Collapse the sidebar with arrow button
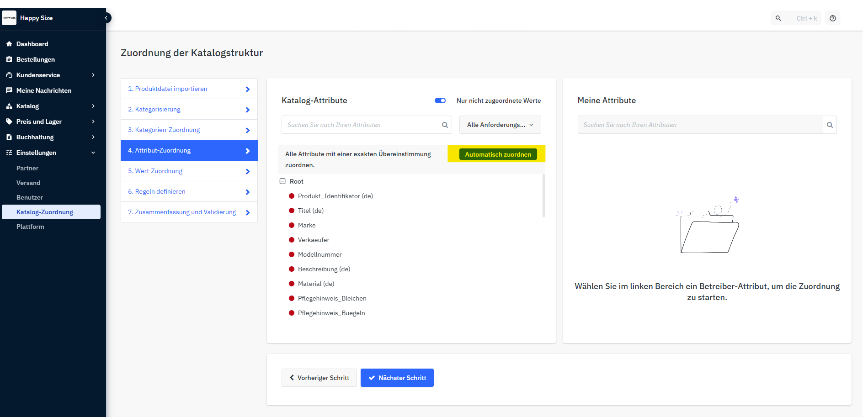Screen dimensions: 868x417 (106, 18)
